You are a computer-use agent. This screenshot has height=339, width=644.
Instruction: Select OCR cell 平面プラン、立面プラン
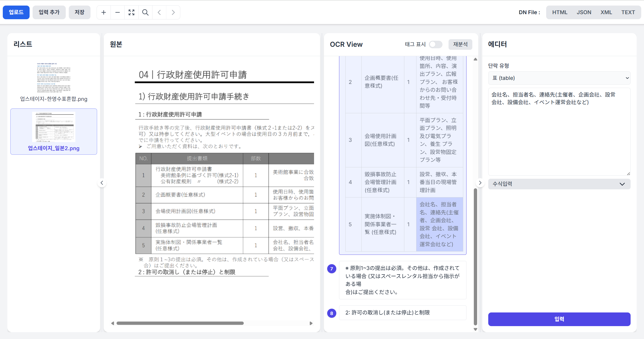click(439, 140)
